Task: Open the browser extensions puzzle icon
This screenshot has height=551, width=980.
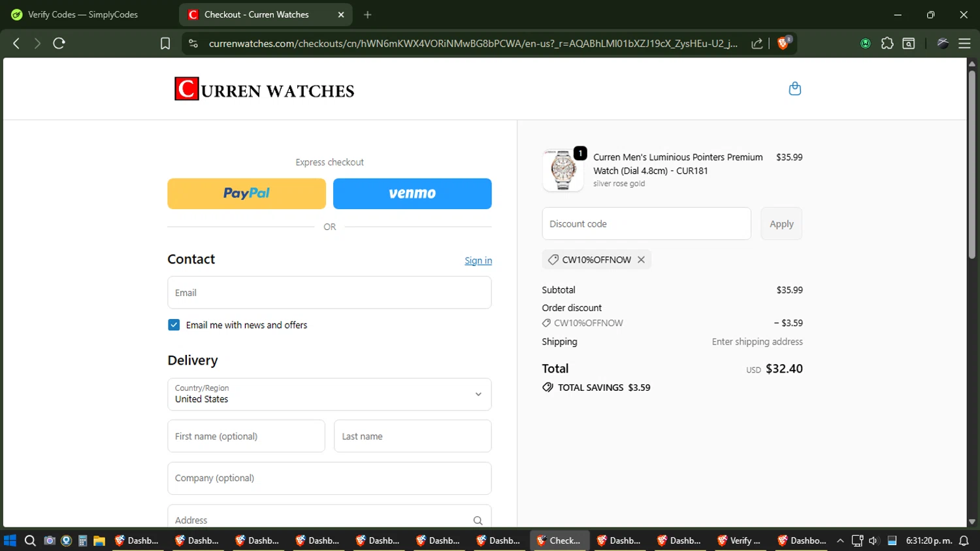Action: tap(887, 43)
